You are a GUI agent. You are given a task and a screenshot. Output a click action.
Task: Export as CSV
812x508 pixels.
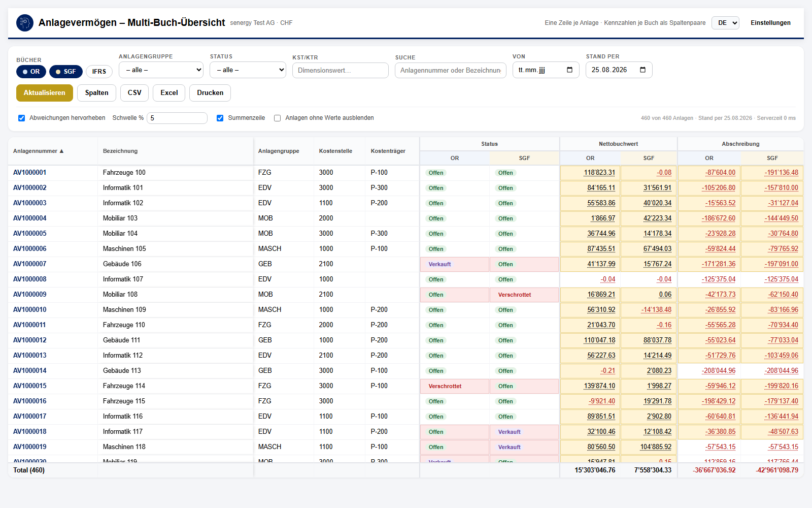[x=134, y=93]
